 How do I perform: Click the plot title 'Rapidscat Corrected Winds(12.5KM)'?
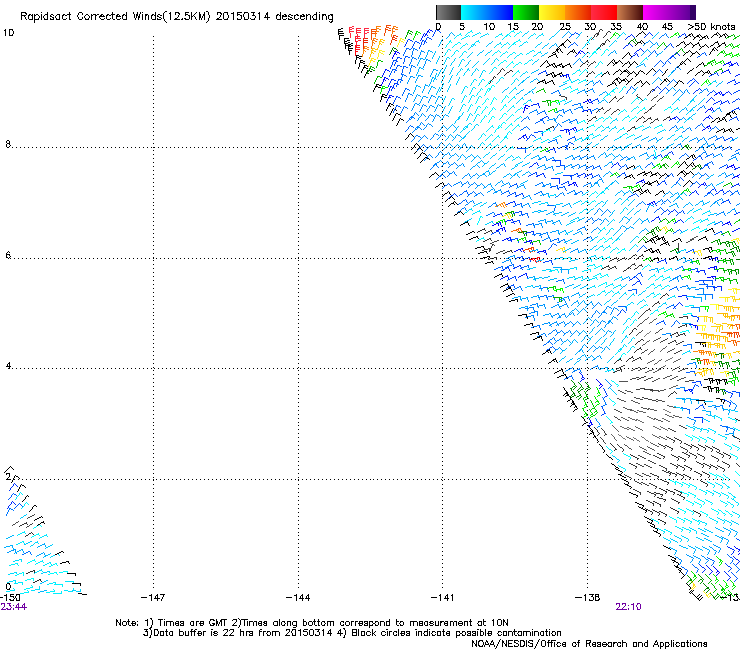point(115,17)
